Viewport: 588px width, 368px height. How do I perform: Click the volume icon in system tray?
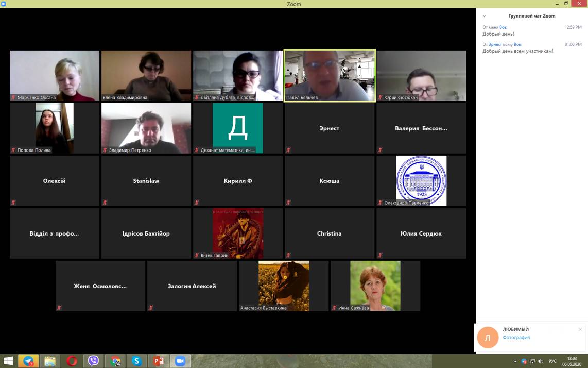[541, 361]
